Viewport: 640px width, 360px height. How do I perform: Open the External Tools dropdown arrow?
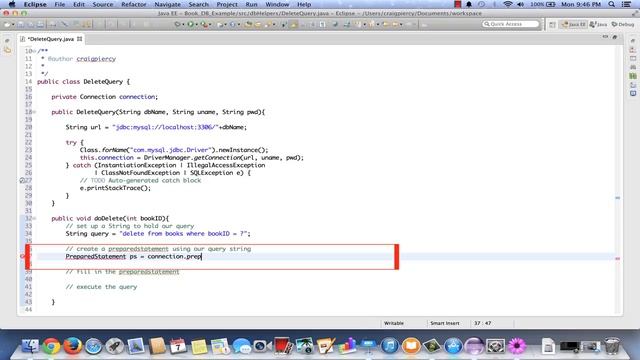210,24
